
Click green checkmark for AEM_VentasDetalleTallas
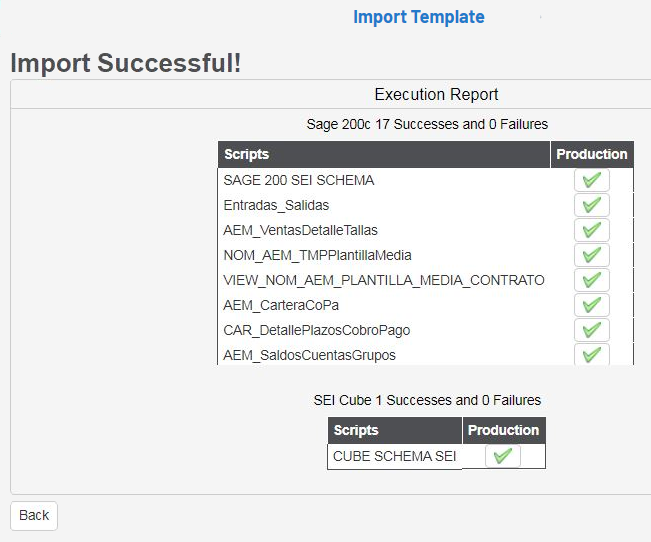point(592,230)
